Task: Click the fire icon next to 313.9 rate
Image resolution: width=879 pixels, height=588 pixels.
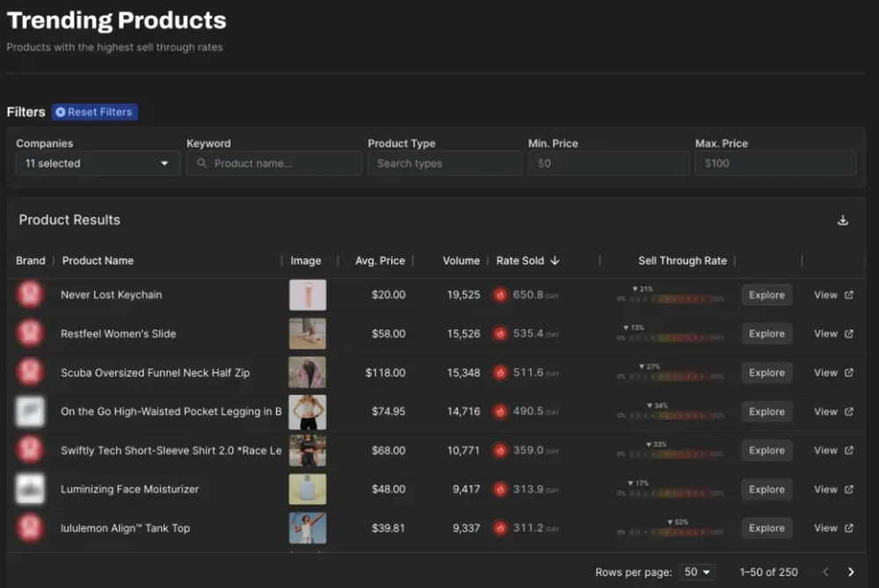Action: (500, 490)
